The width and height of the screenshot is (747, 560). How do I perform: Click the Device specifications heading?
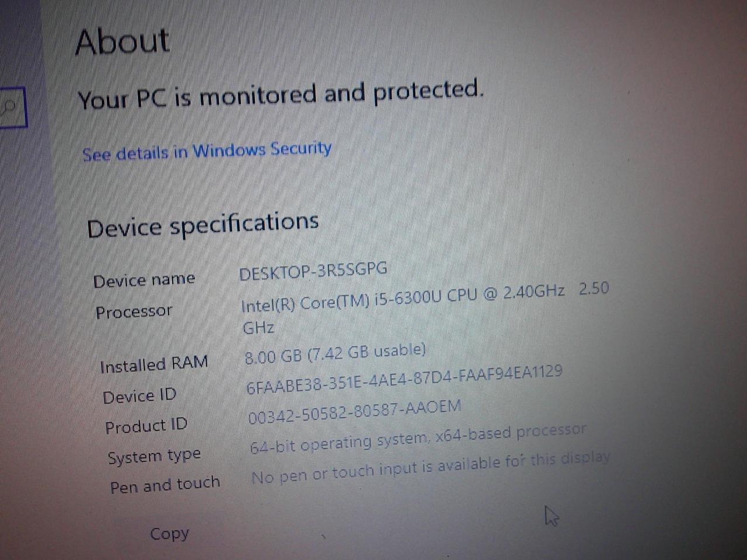(203, 225)
